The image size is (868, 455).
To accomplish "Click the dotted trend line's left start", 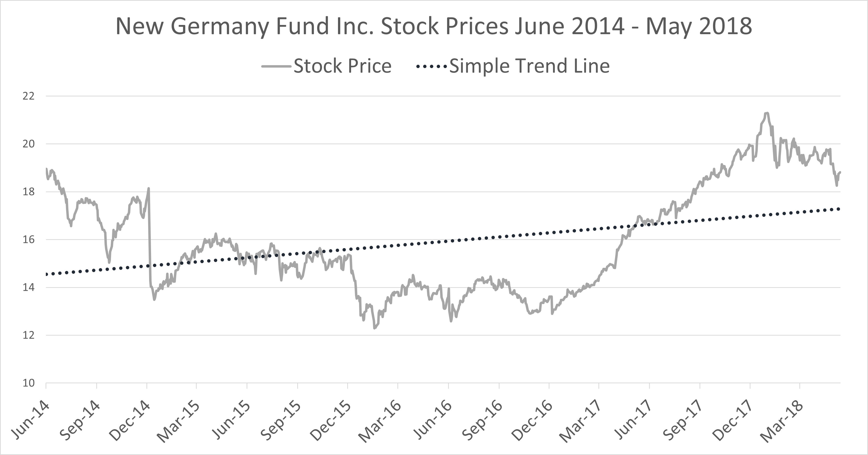I will [47, 274].
